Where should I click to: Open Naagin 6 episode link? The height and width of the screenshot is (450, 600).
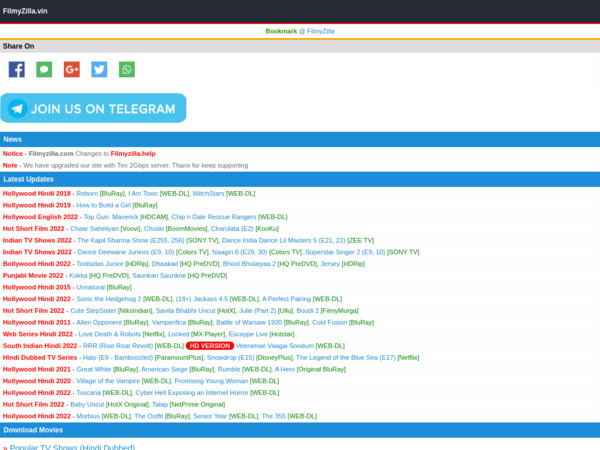(x=240, y=252)
